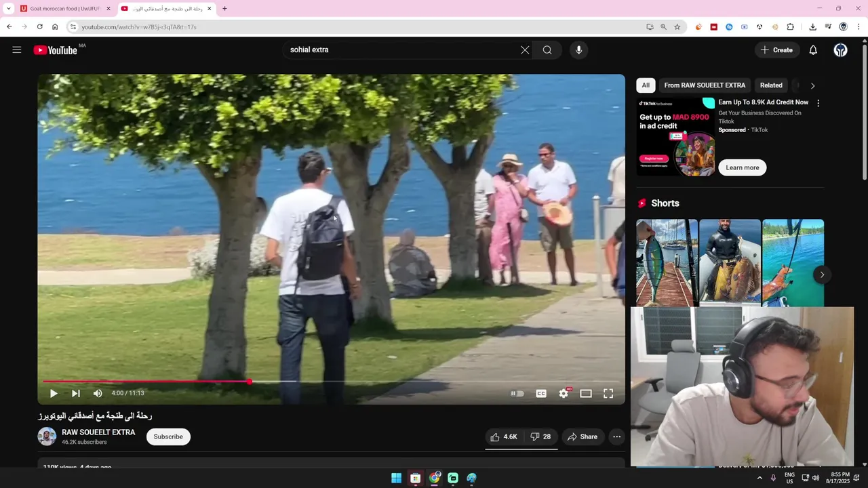Image resolution: width=868 pixels, height=488 pixels.
Task: Open the media controls icon in the toolbar
Action: point(828,27)
